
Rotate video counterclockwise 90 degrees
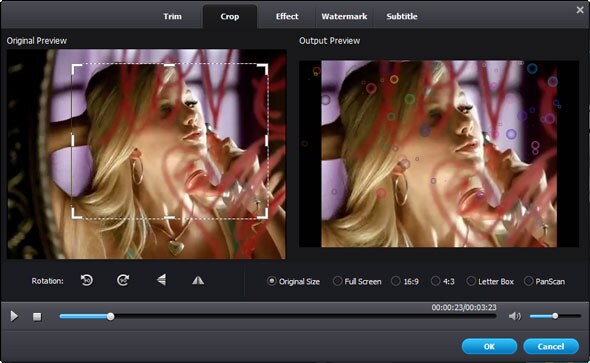point(87,280)
